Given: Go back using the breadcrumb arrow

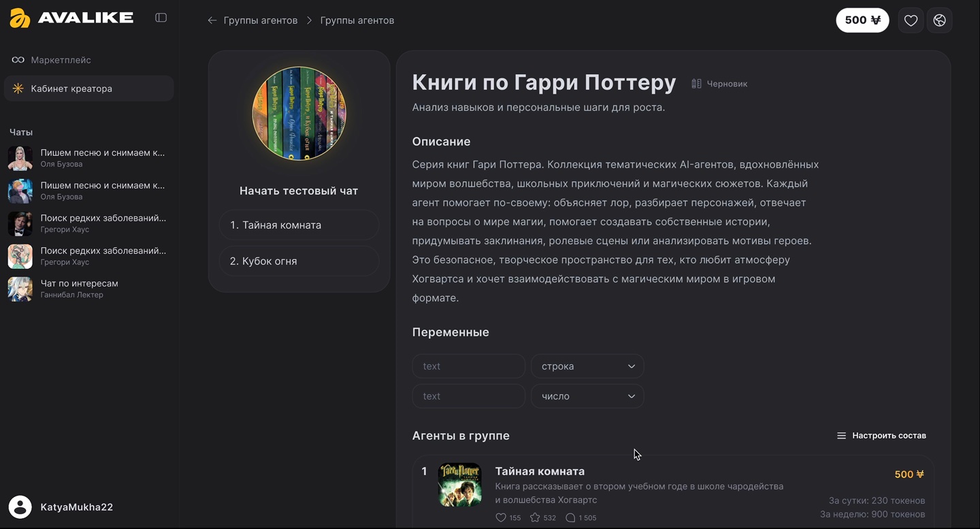Looking at the screenshot, I should click(212, 20).
